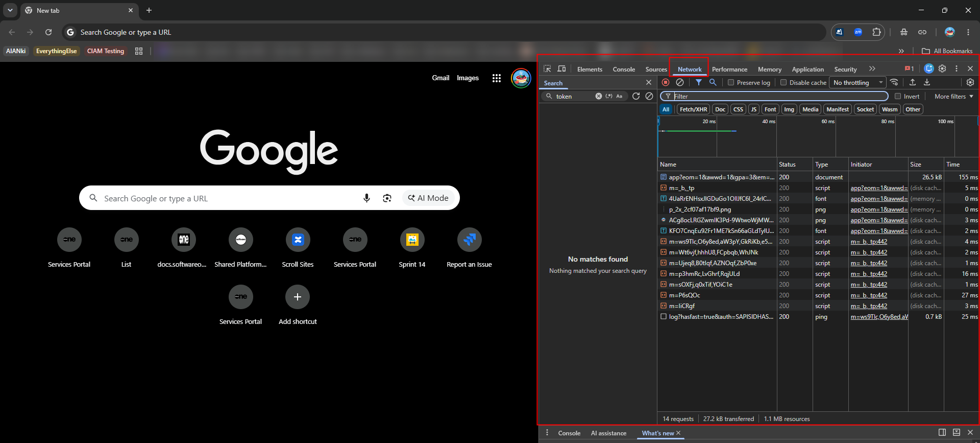Screen dimensions: 980x443
Task: Click the issues counter showing 1
Action: click(909, 68)
